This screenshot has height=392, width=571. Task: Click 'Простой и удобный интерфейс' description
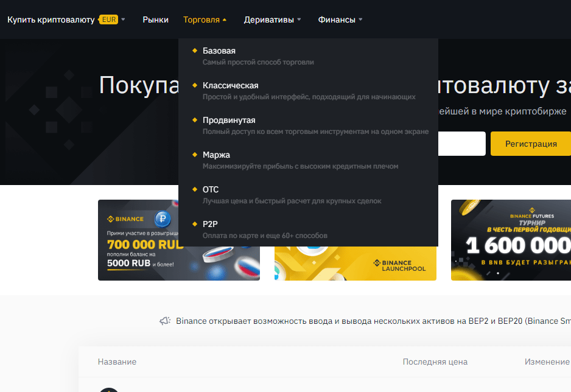click(309, 97)
